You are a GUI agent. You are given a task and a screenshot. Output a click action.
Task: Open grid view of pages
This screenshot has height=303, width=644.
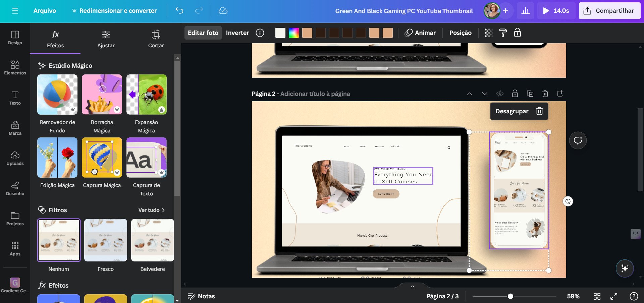pyautogui.click(x=597, y=296)
